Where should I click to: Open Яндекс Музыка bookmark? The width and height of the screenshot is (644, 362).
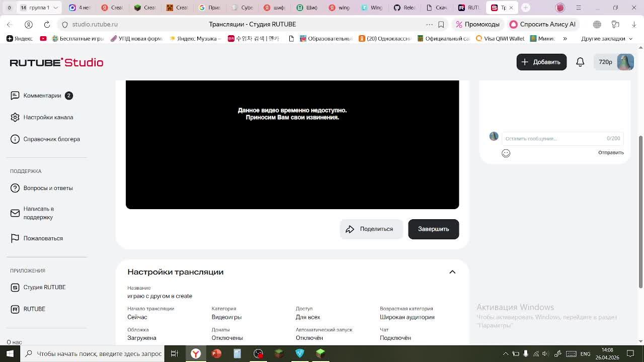(195, 38)
